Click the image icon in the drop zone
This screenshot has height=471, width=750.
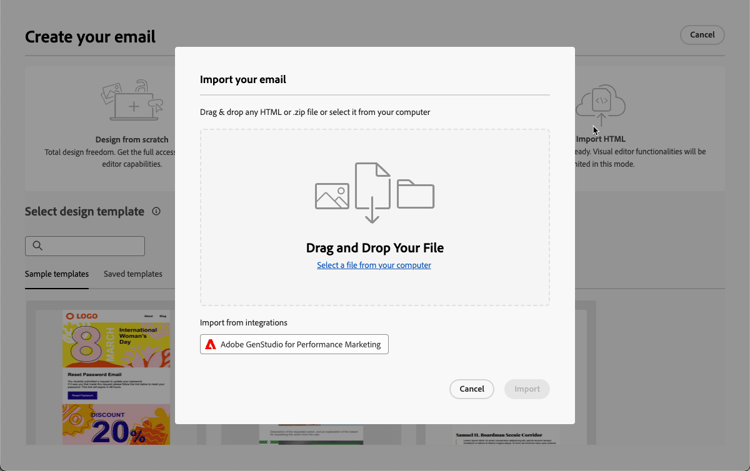pyautogui.click(x=332, y=196)
